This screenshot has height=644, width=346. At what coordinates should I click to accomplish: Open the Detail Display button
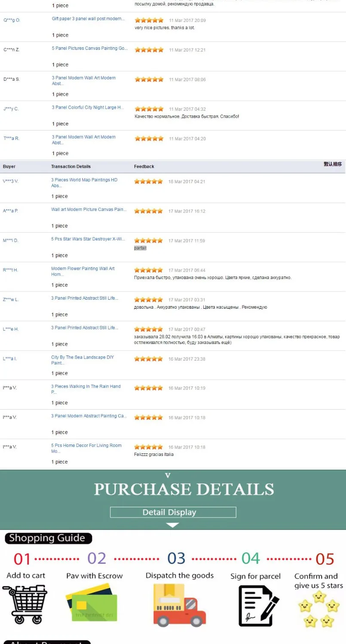click(173, 512)
